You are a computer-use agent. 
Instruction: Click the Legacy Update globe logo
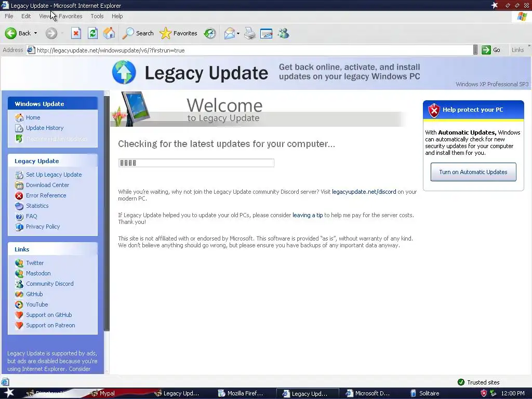coord(124,72)
